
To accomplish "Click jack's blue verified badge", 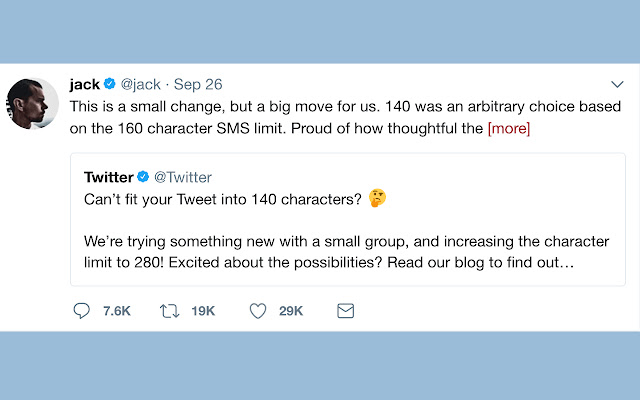I will [x=110, y=85].
